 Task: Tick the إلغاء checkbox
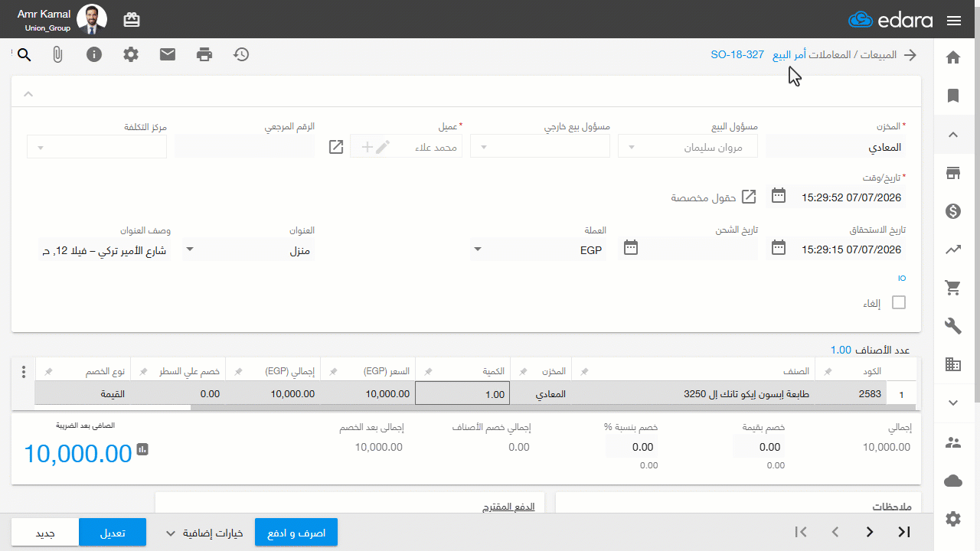click(899, 302)
